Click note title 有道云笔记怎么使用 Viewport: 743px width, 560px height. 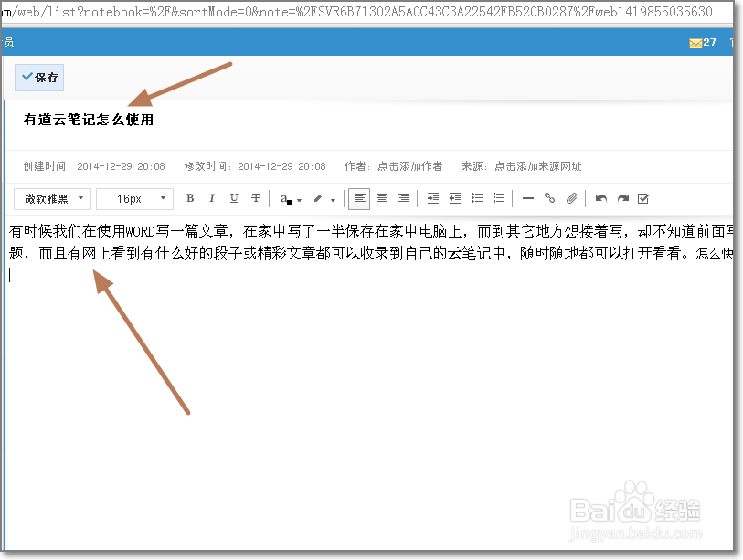(x=89, y=120)
